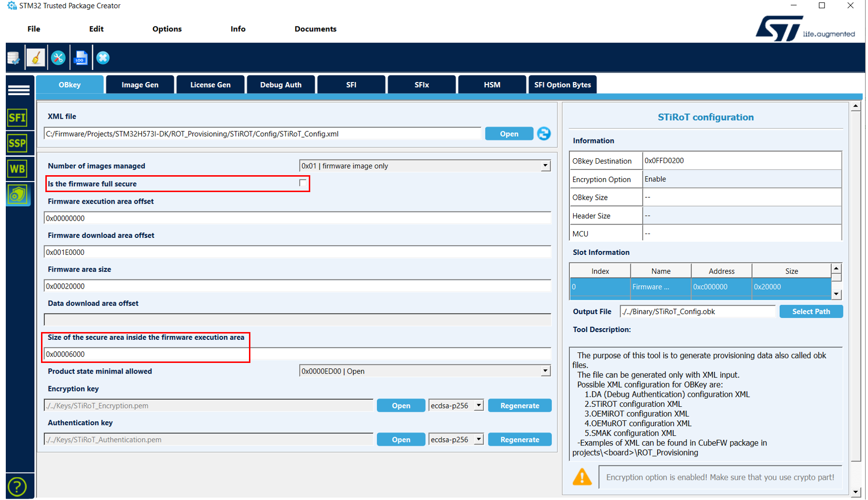Click the Select Path button
The height and width of the screenshot is (500, 868).
tap(811, 311)
